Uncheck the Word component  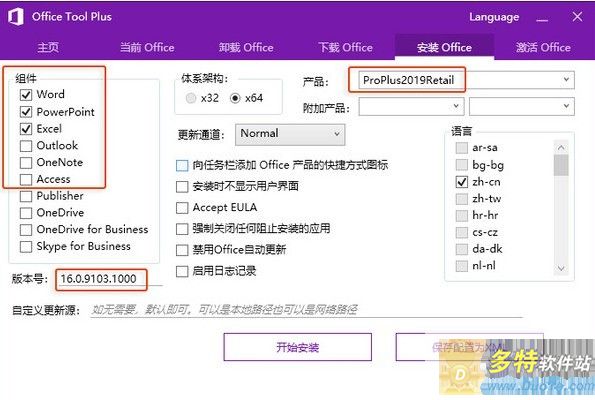click(x=26, y=94)
